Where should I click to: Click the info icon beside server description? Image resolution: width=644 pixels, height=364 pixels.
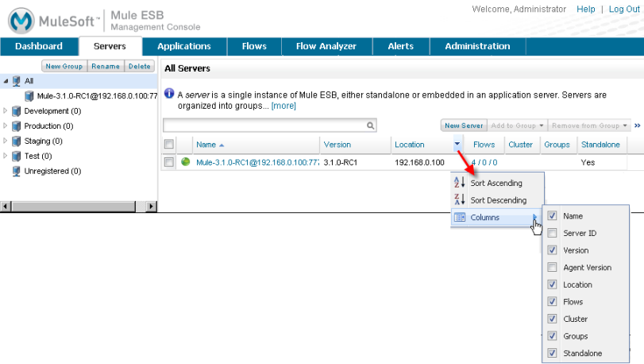[169, 93]
